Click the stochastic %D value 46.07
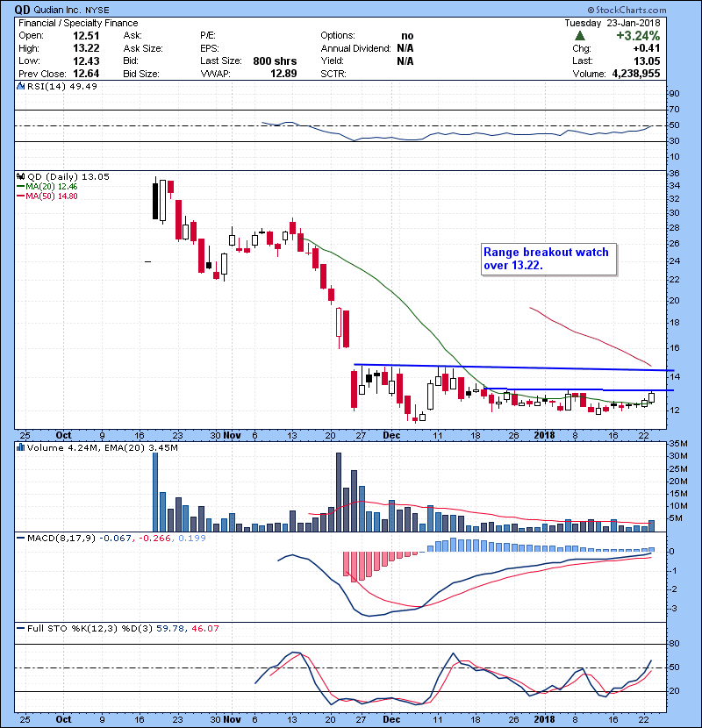Viewport: 702px width, 728px height. click(204, 628)
